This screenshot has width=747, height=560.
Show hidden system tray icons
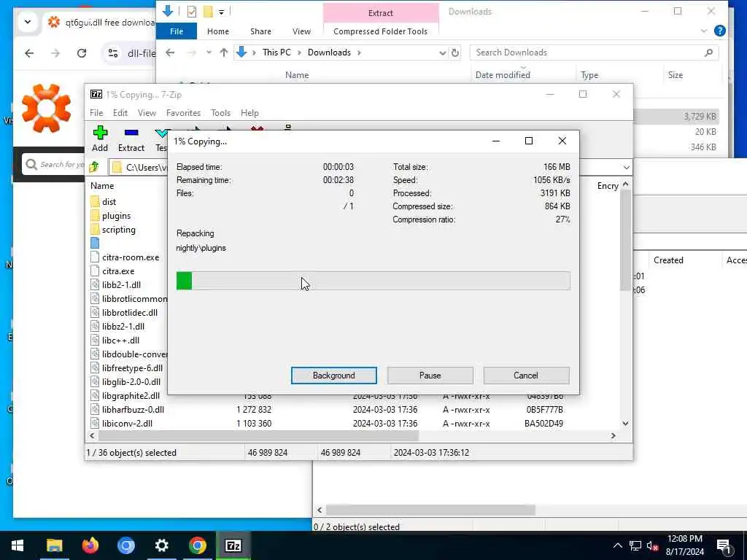[617, 545]
